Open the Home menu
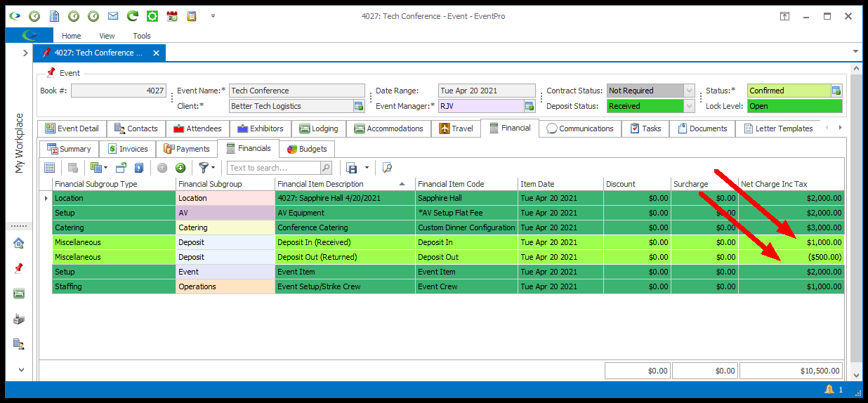Image resolution: width=868 pixels, height=403 pixels. click(x=71, y=36)
